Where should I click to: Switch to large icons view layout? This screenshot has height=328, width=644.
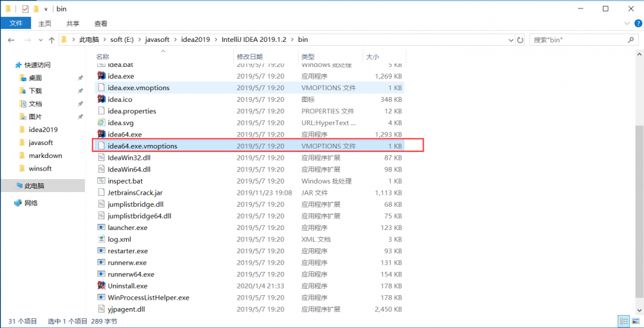[634, 321]
